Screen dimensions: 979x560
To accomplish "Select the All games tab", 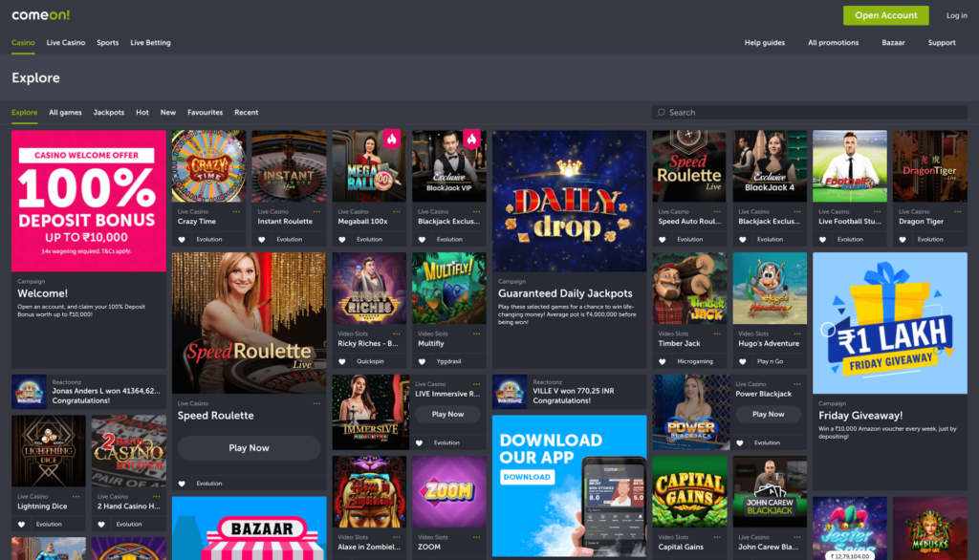I will pyautogui.click(x=66, y=113).
